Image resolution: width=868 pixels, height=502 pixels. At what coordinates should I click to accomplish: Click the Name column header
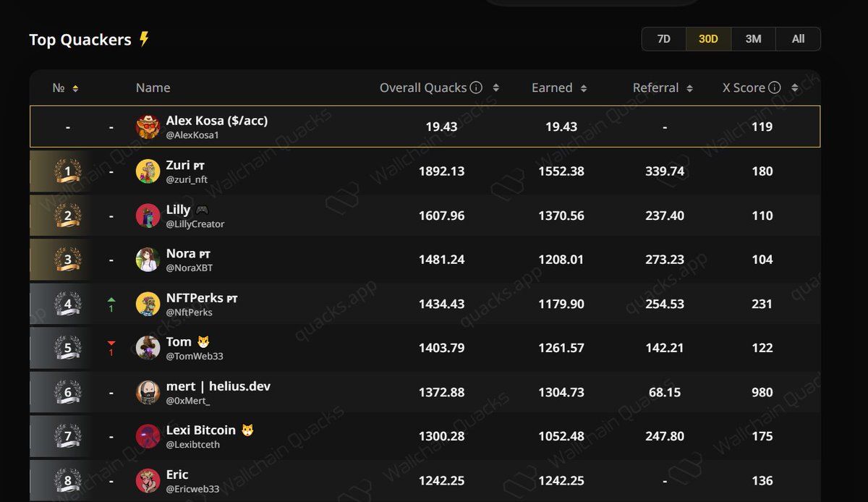pyautogui.click(x=153, y=88)
